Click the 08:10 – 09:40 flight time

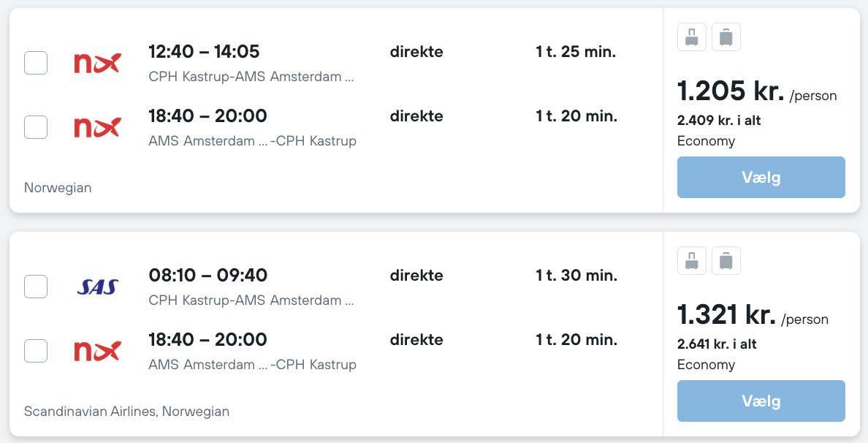(x=208, y=275)
